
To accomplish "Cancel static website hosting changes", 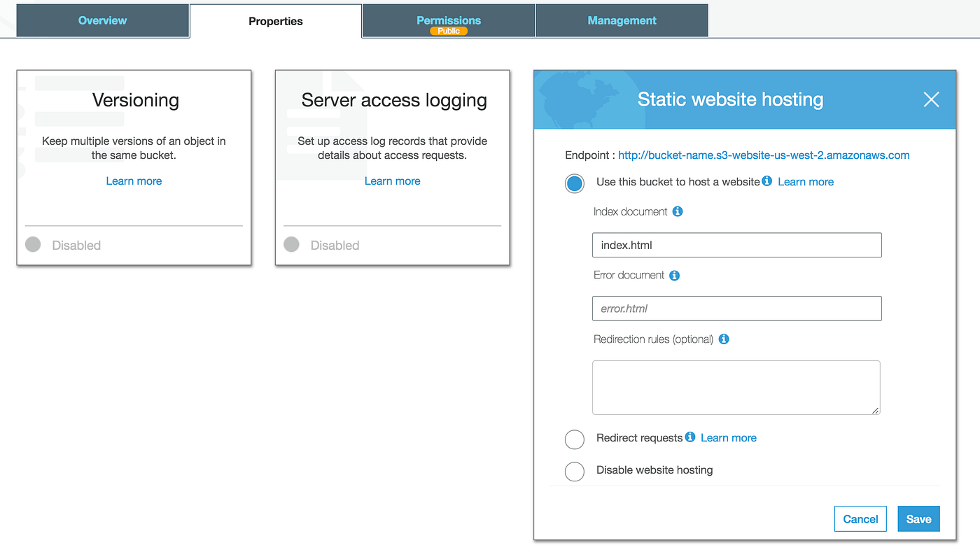I will point(860,519).
